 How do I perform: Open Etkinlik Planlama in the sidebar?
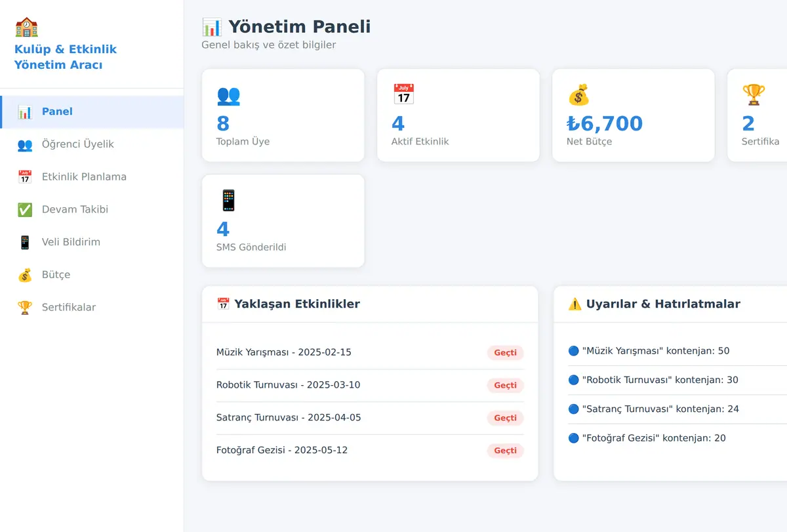[92, 177]
